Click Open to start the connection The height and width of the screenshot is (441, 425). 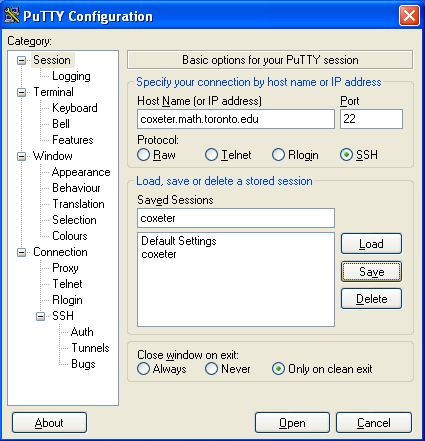(x=292, y=423)
